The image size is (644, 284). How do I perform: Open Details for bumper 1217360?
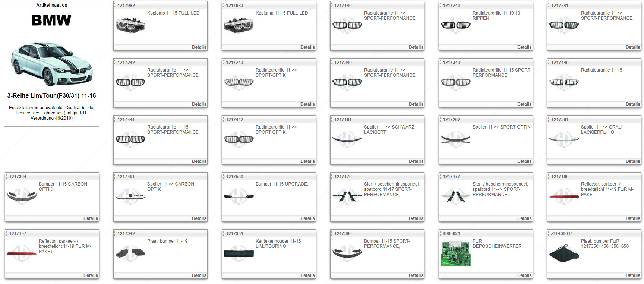point(416,275)
